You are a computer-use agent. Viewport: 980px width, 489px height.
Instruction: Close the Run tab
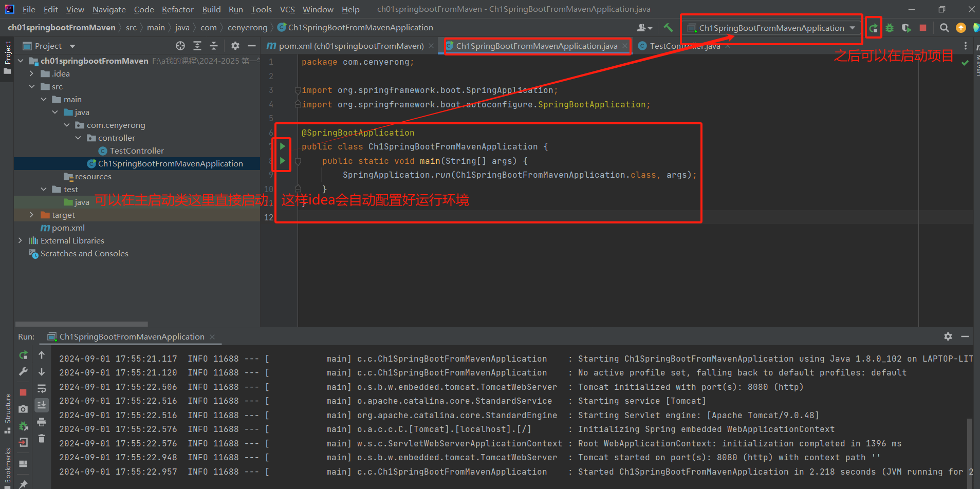coord(212,336)
